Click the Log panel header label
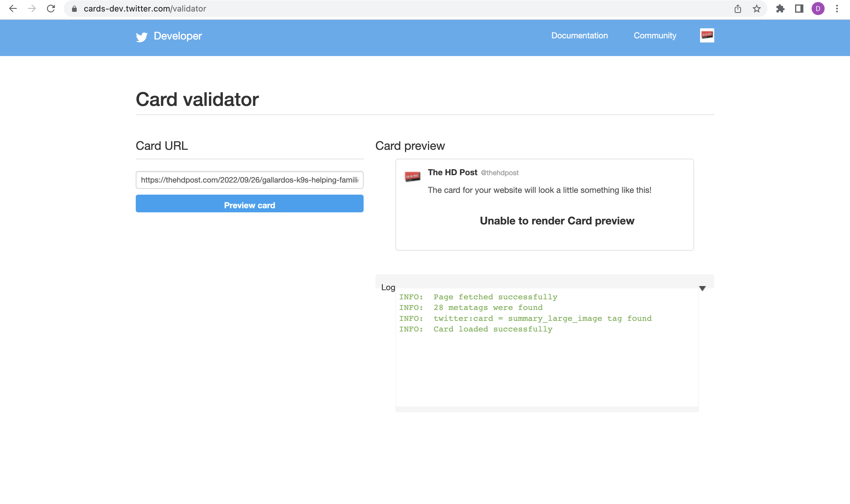 [388, 287]
